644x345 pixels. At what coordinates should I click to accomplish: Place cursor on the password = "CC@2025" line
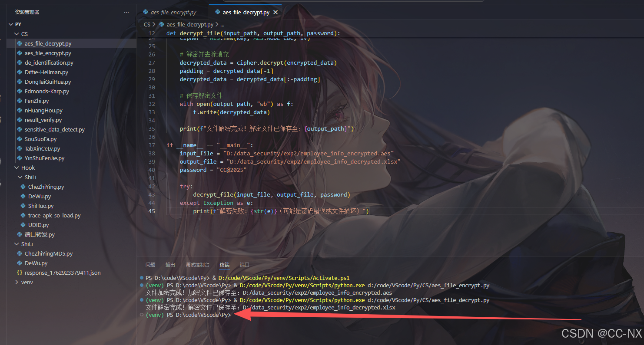(x=213, y=170)
